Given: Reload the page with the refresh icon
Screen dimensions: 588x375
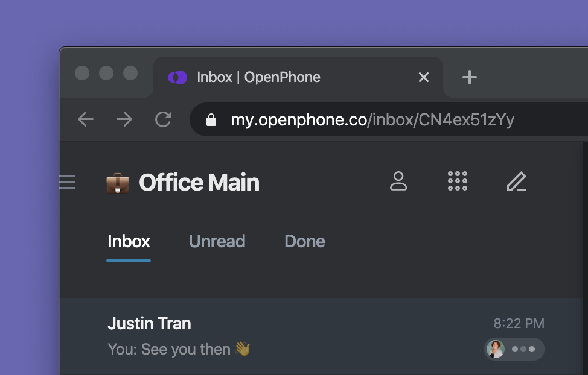Looking at the screenshot, I should click(163, 119).
